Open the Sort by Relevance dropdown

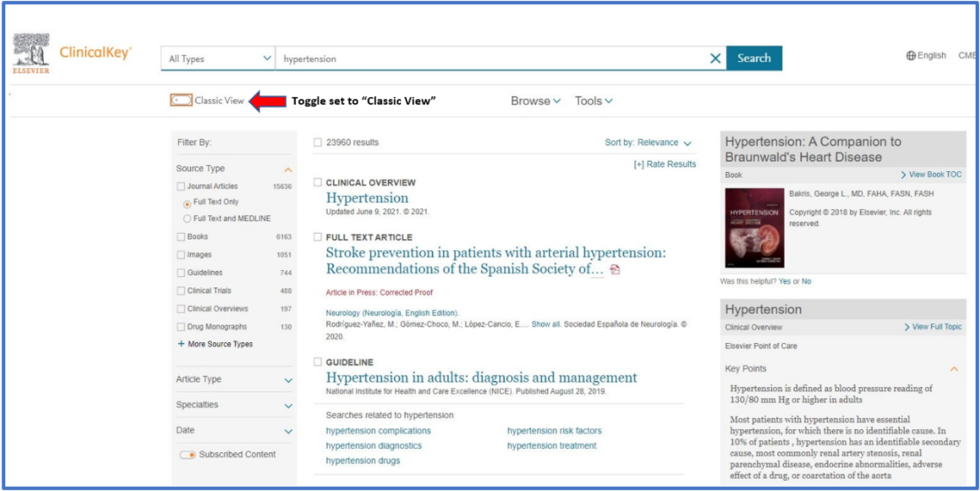(x=648, y=143)
